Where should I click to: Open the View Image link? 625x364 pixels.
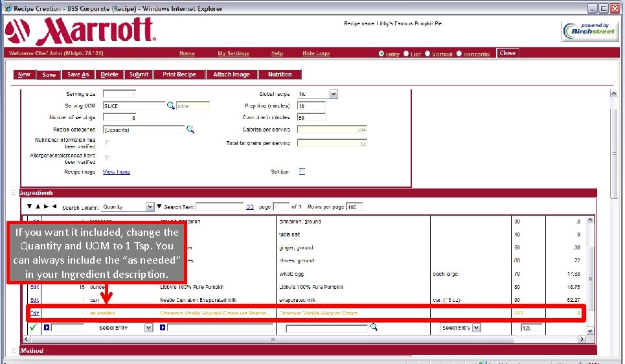coord(117,172)
